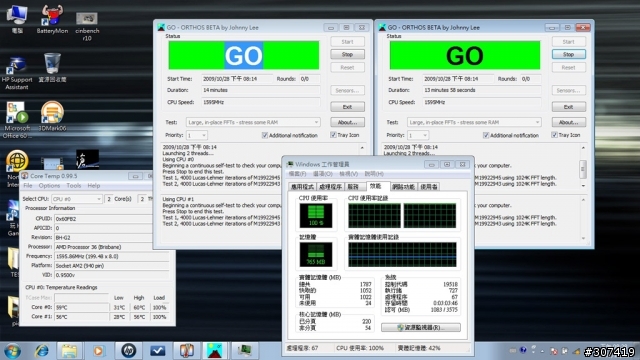This screenshot has width=640, height=360.
Task: Click Sensors... in left ORTHOS window
Action: pos(347,90)
